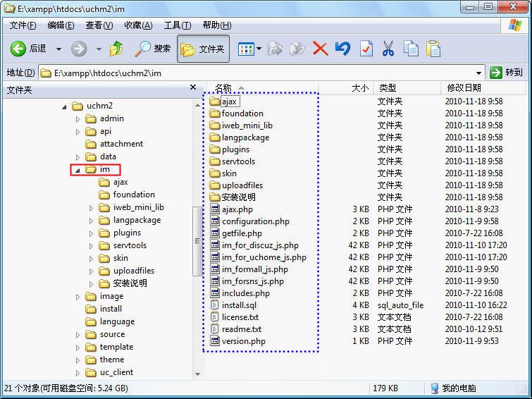532x399 pixels.
Task: Select readme.txt file icon
Action: tap(215, 329)
